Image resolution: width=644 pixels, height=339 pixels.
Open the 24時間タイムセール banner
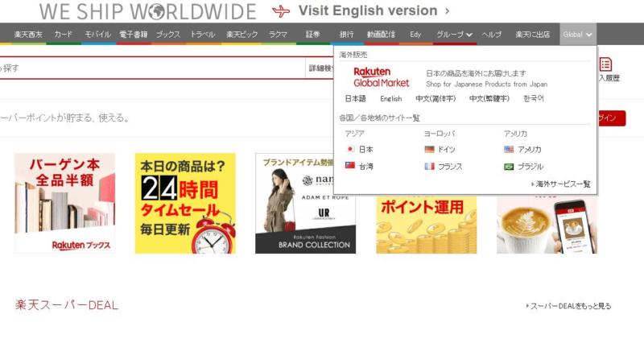click(185, 204)
